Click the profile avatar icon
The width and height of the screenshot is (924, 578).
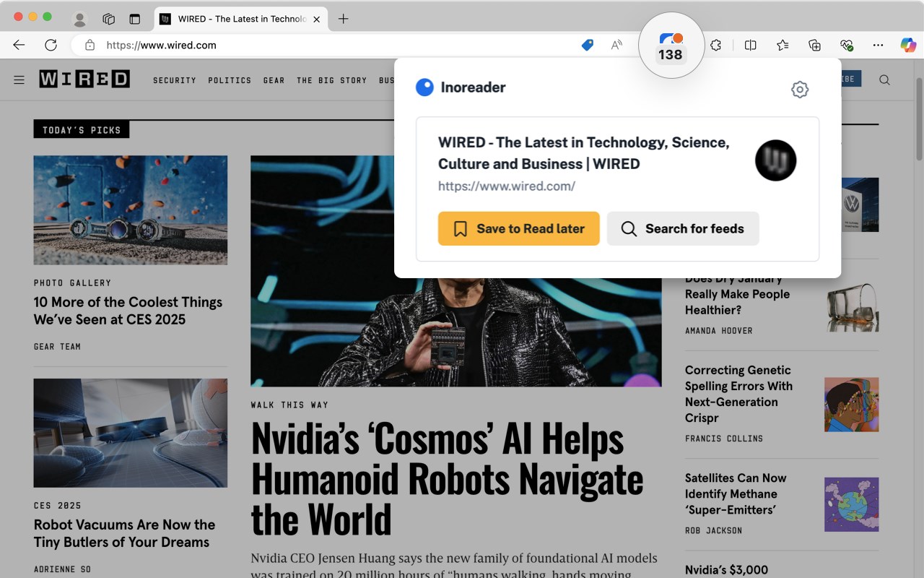pos(80,19)
